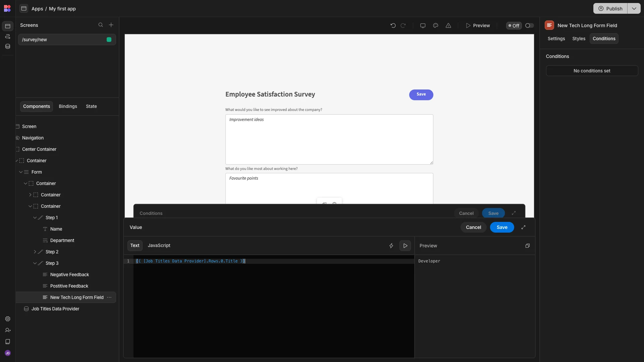This screenshot has width=644, height=362.
Task: Expand the Value editor to fullscreen
Action: (523, 227)
